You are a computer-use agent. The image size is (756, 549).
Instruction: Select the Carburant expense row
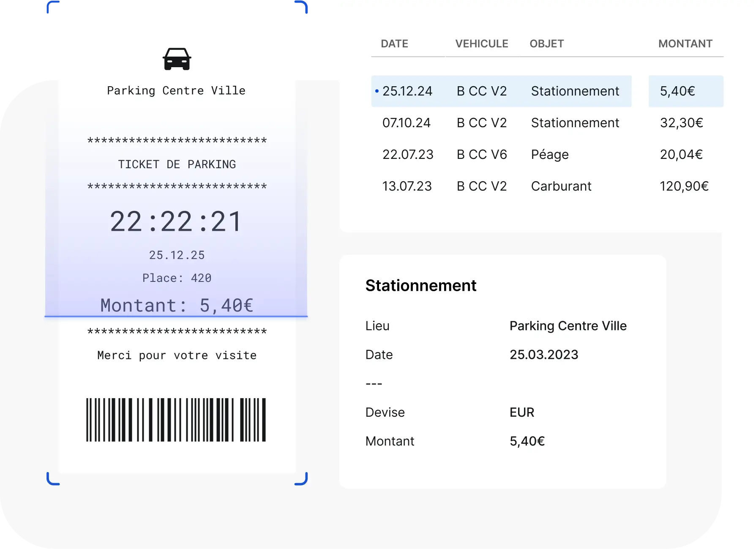coord(501,186)
